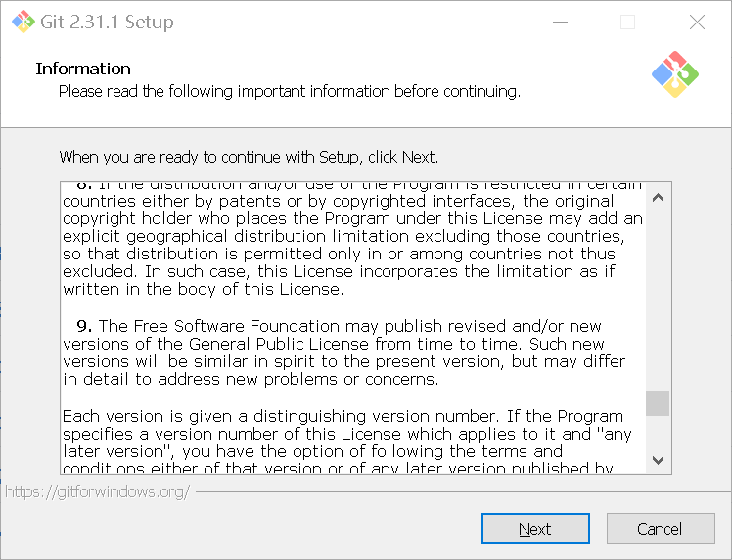Viewport: 732px width, 560px height.
Task: Click the scrollbar track above the thumb
Action: tap(658, 294)
